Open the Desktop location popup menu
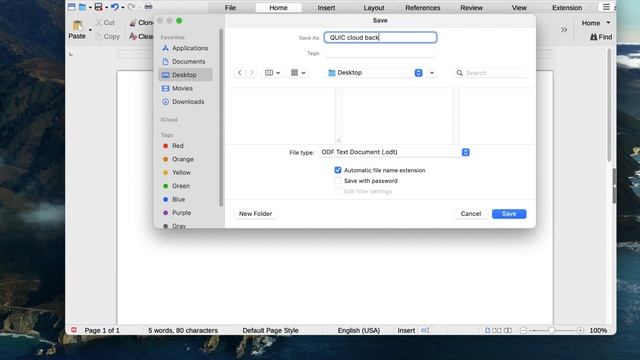 click(x=375, y=73)
